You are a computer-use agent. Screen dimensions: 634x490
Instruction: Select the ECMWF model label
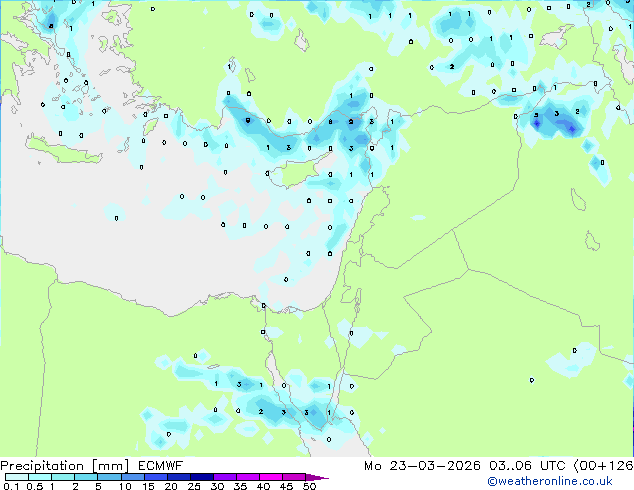(161, 466)
